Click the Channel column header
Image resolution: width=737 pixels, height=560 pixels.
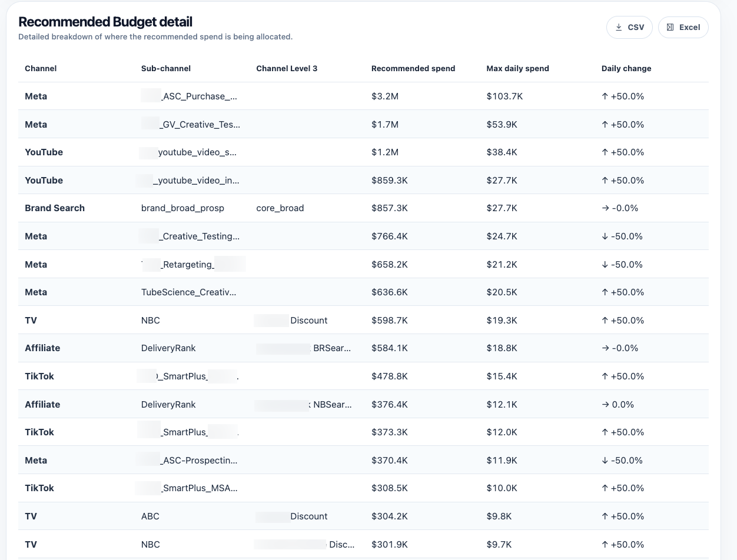tap(41, 68)
